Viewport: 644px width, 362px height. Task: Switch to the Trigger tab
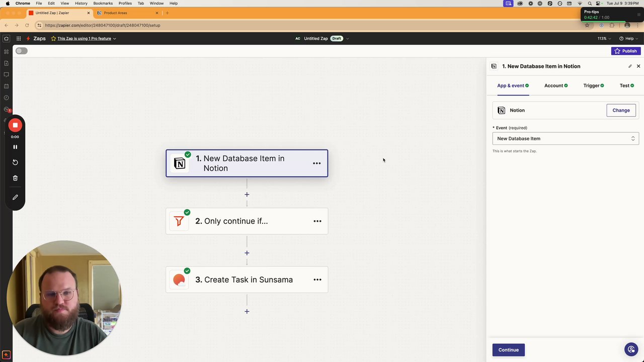(594, 85)
